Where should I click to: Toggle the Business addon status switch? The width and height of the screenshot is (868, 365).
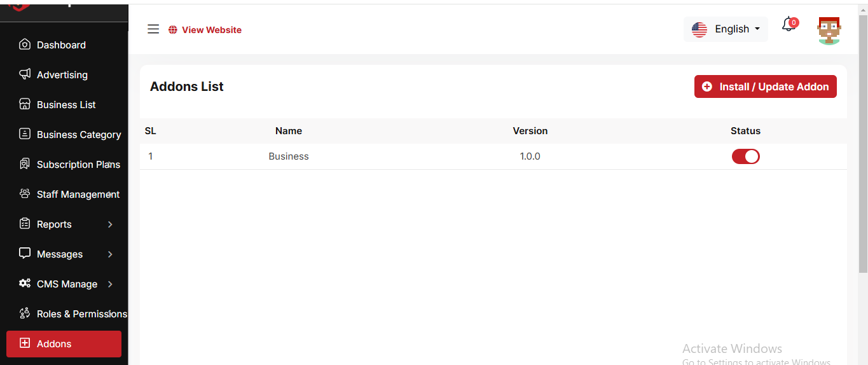point(745,156)
